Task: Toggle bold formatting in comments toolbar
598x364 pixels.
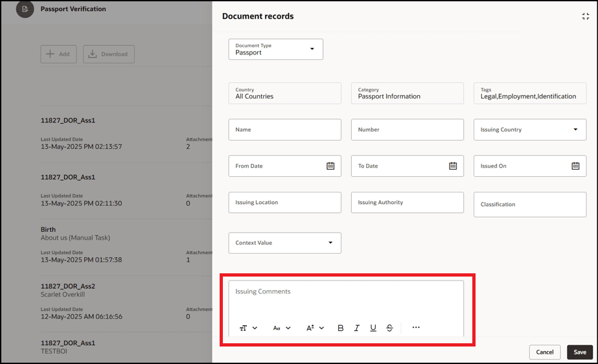Action: (341, 328)
